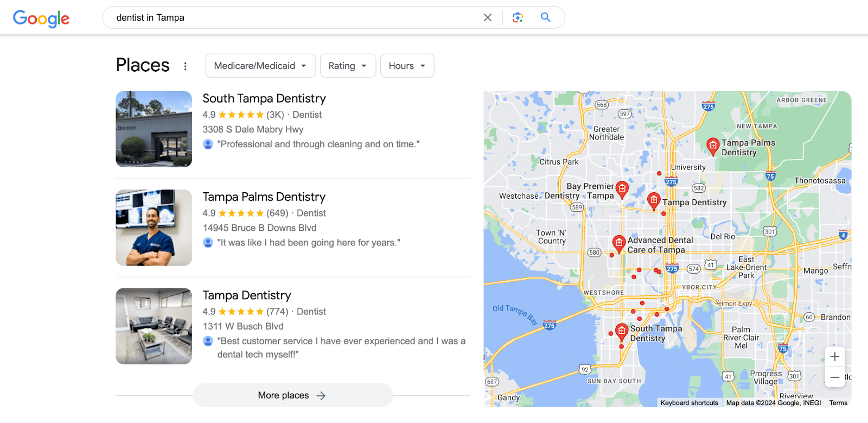Image resolution: width=868 pixels, height=423 pixels.
Task: Open Google Lens image search icon
Action: pyautogui.click(x=518, y=17)
